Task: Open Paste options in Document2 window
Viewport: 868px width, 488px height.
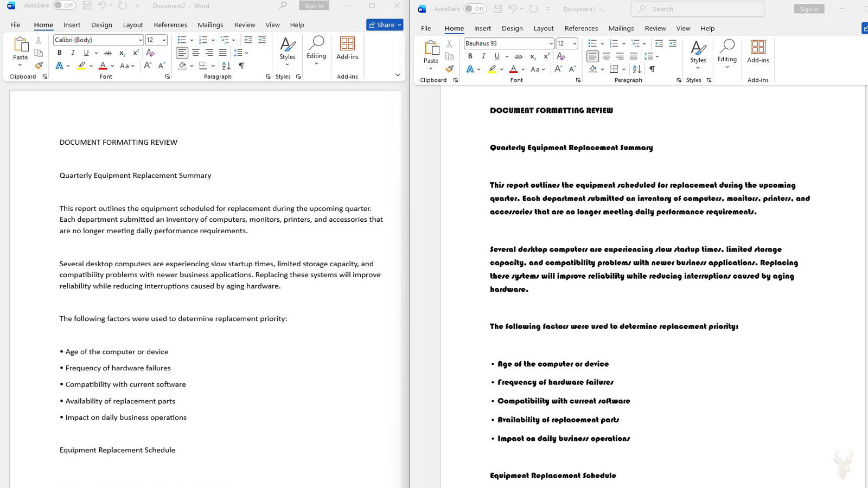Action: pos(20,66)
